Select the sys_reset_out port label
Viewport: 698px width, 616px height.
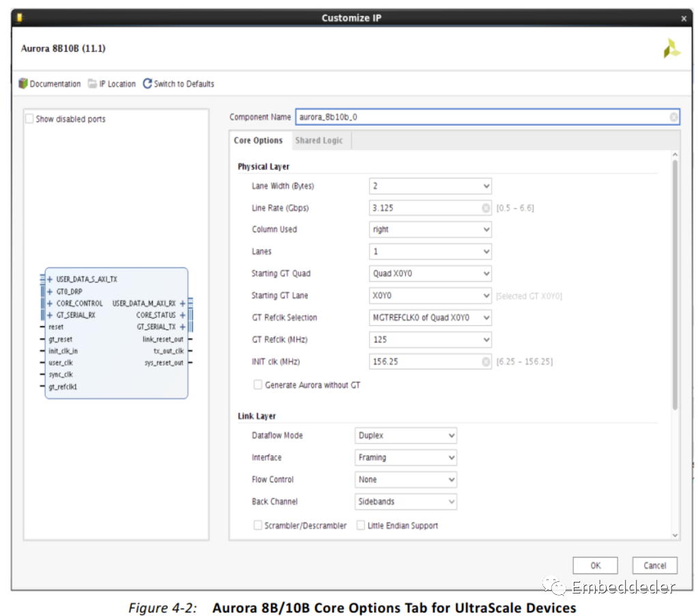pos(164,363)
